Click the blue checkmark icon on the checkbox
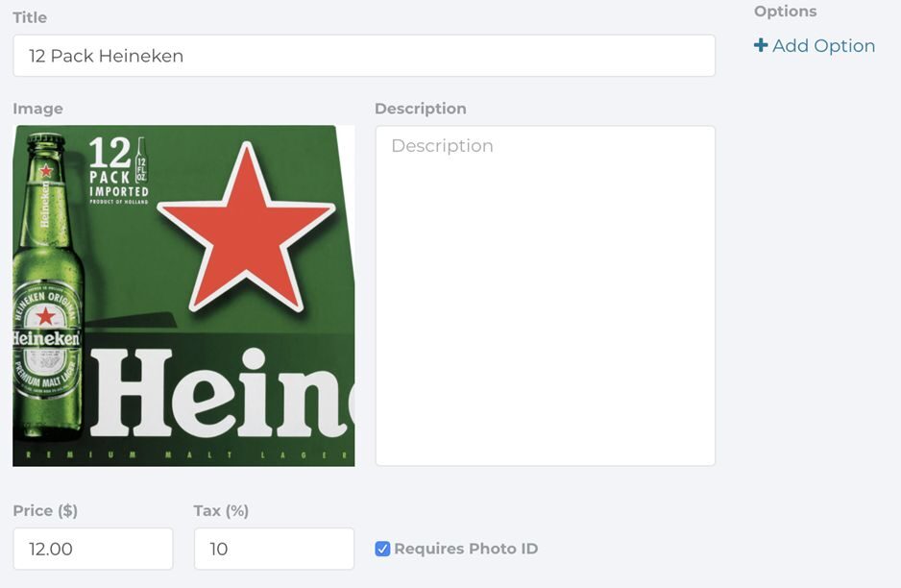Viewport: 901px width, 588px height. 382,548
